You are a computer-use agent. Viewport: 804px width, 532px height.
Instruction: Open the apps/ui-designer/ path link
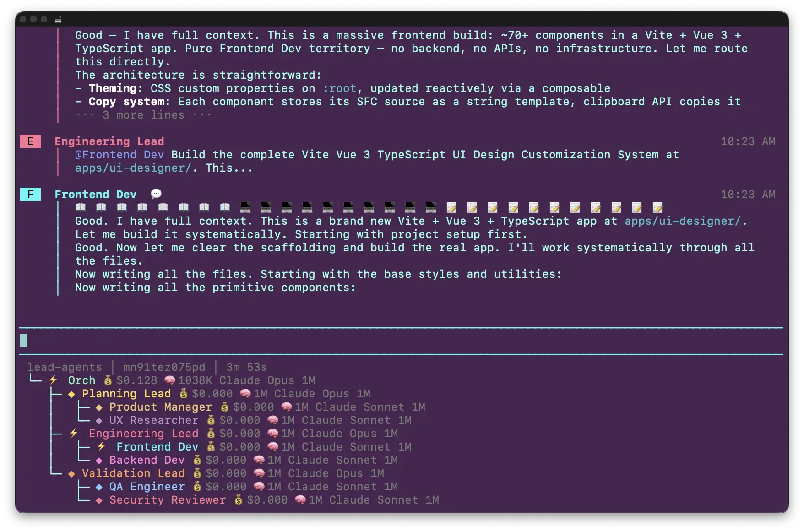(684, 221)
